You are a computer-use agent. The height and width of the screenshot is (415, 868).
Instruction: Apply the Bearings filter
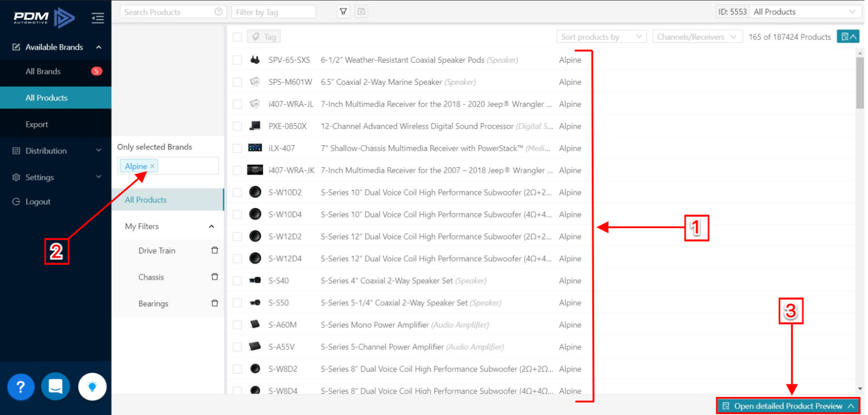point(153,303)
